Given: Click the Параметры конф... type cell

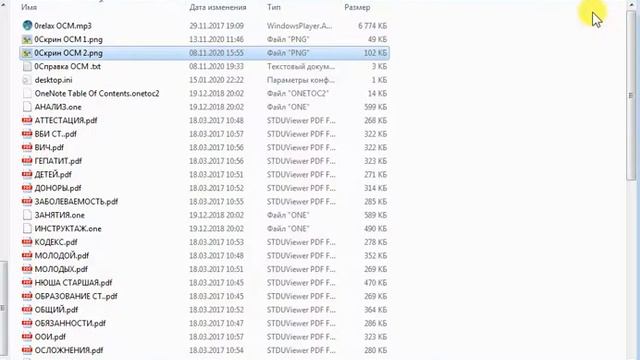Looking at the screenshot, I should coord(300,80).
